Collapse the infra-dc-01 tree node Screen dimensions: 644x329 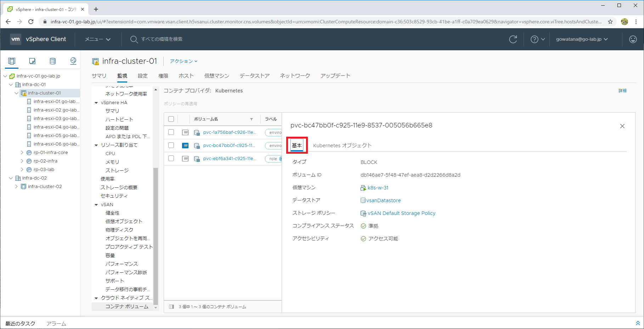click(x=11, y=85)
